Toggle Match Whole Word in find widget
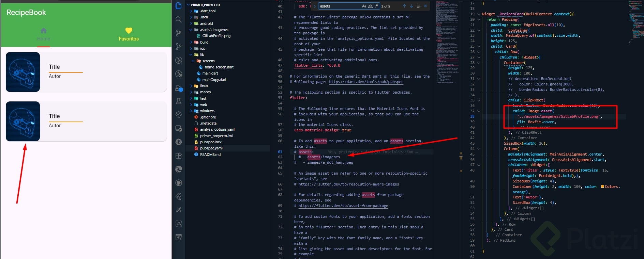This screenshot has height=259, width=644. tap(370, 6)
